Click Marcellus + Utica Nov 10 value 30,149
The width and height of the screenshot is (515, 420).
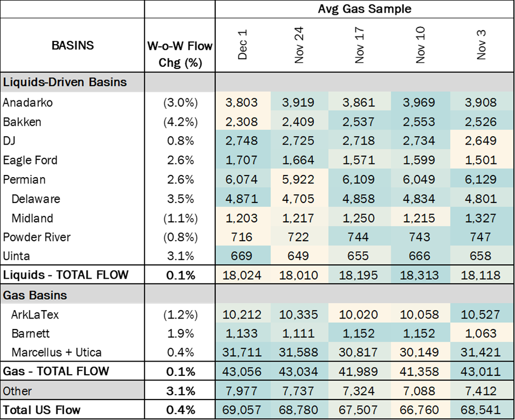[419, 352]
